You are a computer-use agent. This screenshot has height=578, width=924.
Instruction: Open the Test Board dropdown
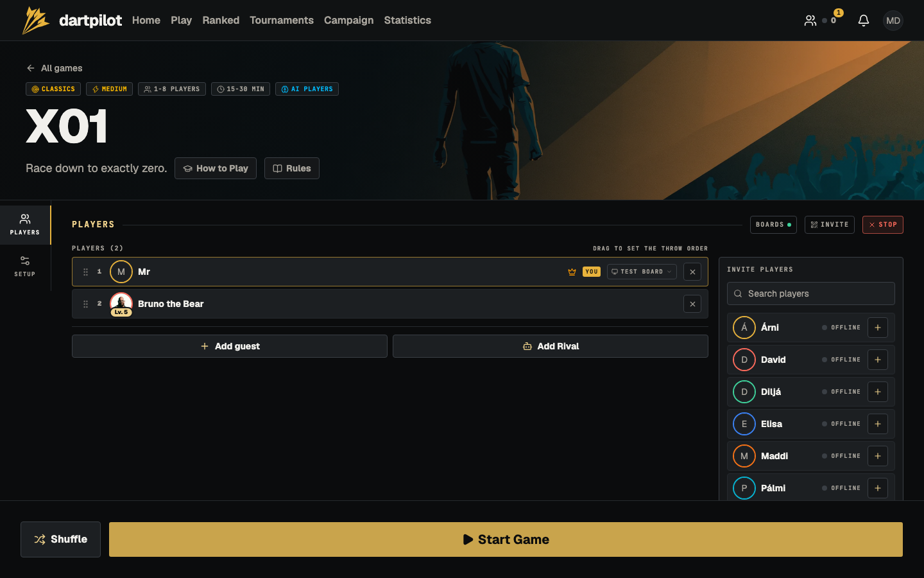642,272
